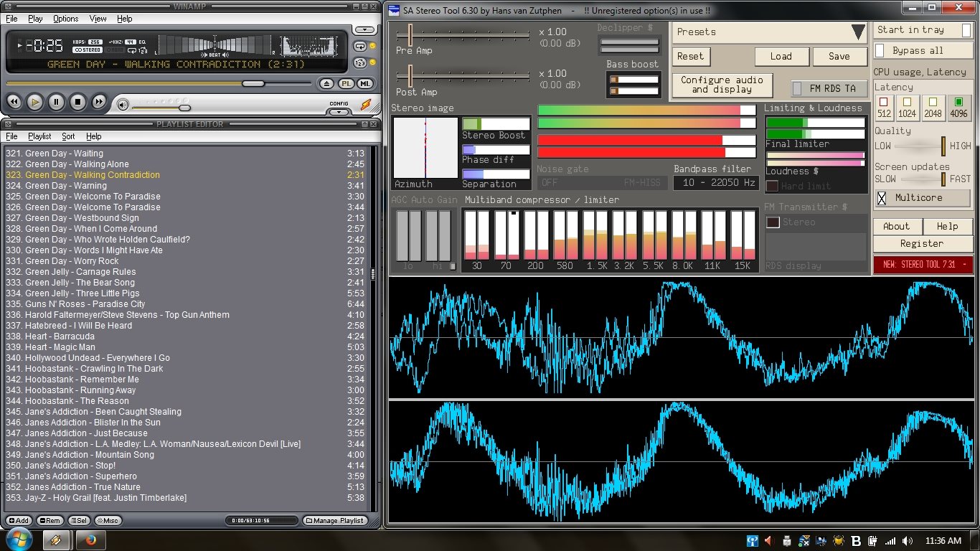980x551 pixels.
Task: Click Stereo Tool's Help button
Action: click(x=947, y=226)
